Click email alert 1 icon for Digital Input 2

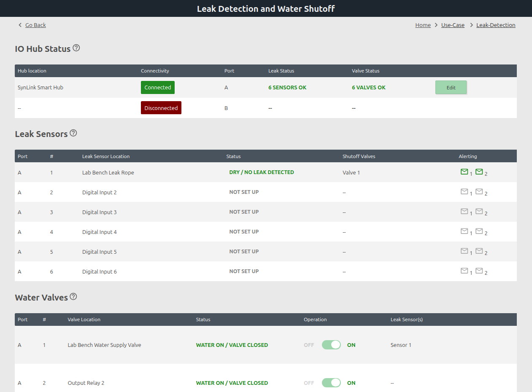464,191
